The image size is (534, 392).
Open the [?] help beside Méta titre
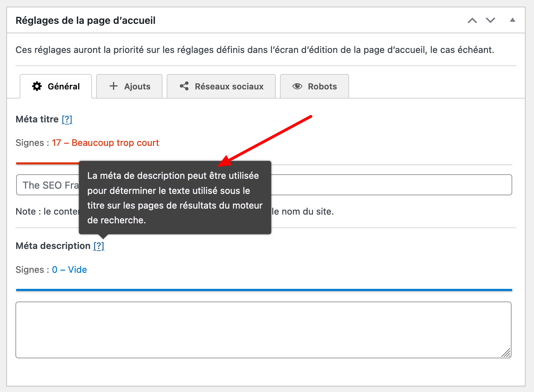pos(67,119)
